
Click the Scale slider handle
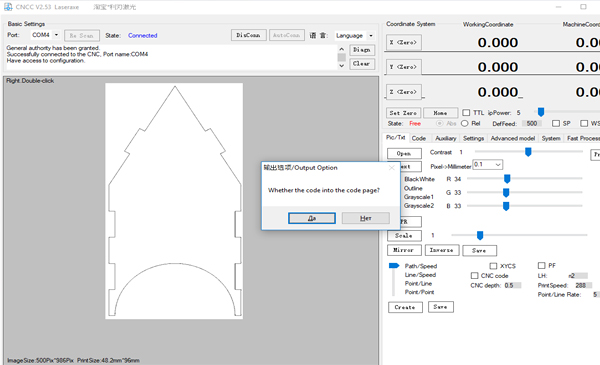480,235
